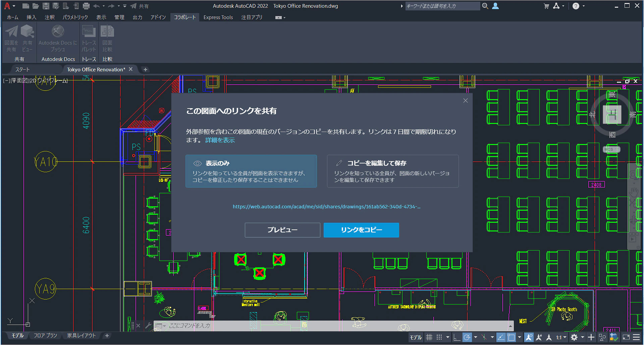
Task: Click the Open file folder icon
Action: click(x=36, y=6)
